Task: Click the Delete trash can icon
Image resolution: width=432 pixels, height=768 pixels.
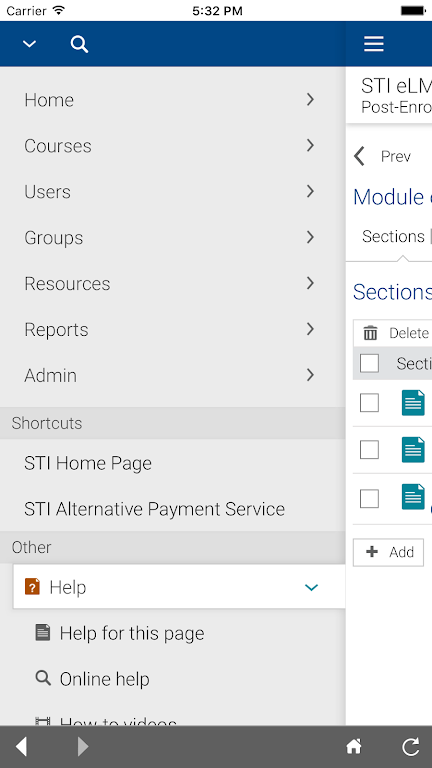Action: pyautogui.click(x=370, y=333)
